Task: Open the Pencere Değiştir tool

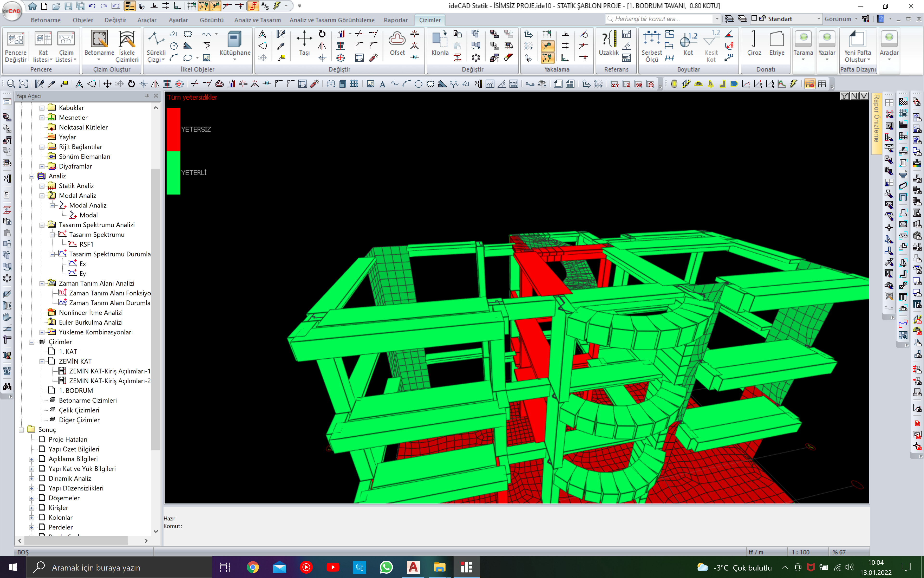Action: (x=16, y=46)
